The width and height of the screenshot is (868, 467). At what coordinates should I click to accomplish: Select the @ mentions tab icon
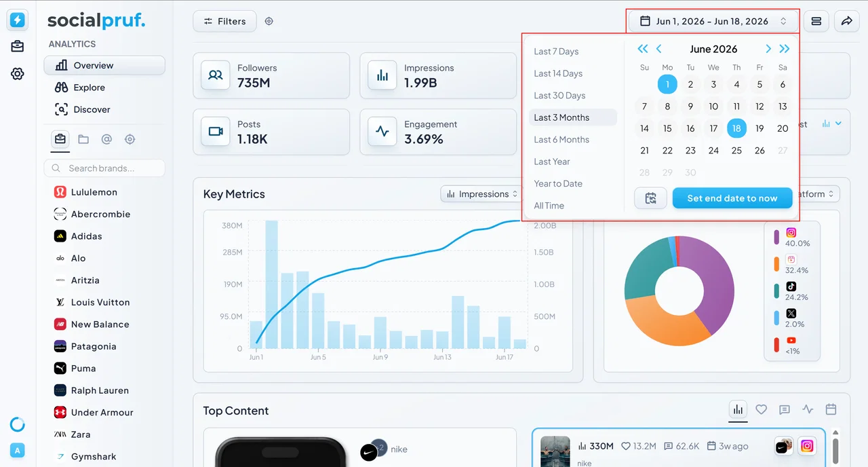pyautogui.click(x=106, y=139)
